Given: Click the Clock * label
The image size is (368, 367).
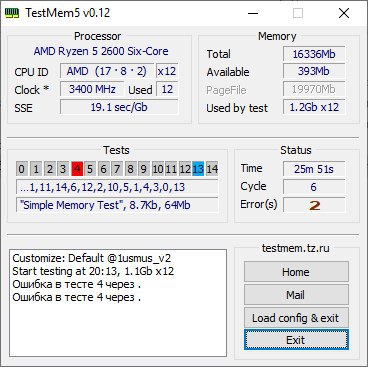Looking at the screenshot, I should [x=32, y=90].
